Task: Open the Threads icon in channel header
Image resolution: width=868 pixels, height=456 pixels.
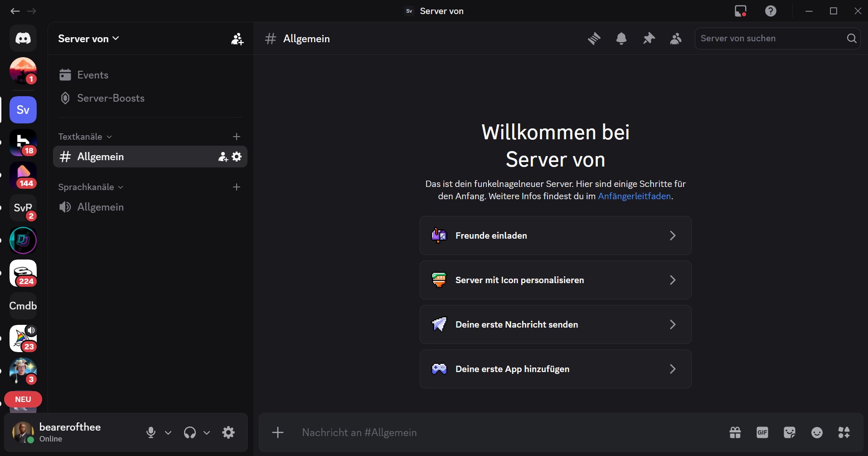Action: pos(594,39)
